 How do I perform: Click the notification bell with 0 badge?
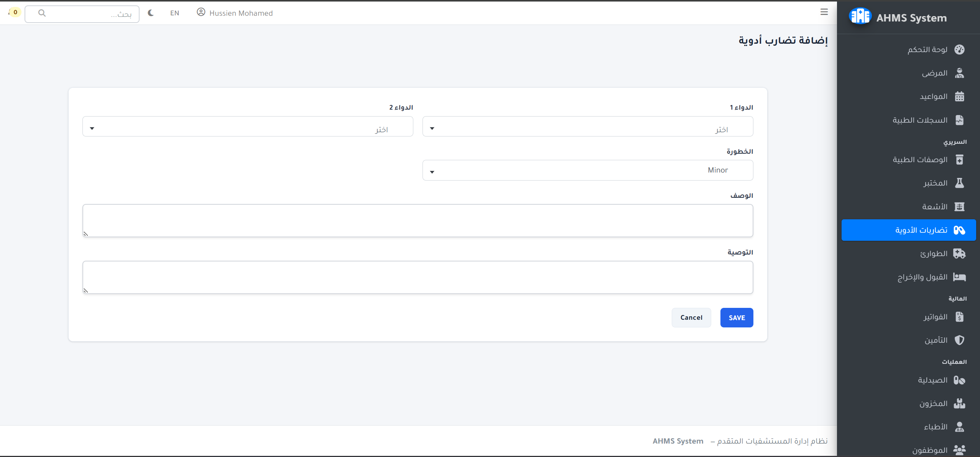[13, 12]
